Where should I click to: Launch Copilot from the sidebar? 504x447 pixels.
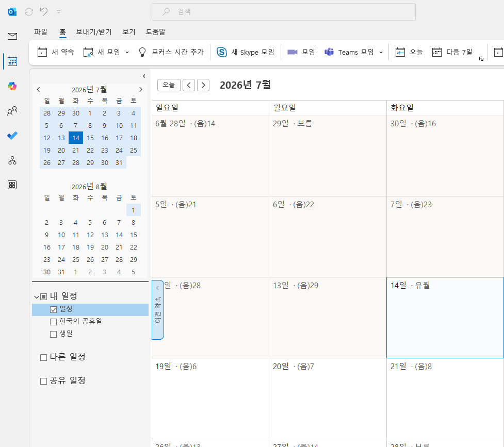12,86
